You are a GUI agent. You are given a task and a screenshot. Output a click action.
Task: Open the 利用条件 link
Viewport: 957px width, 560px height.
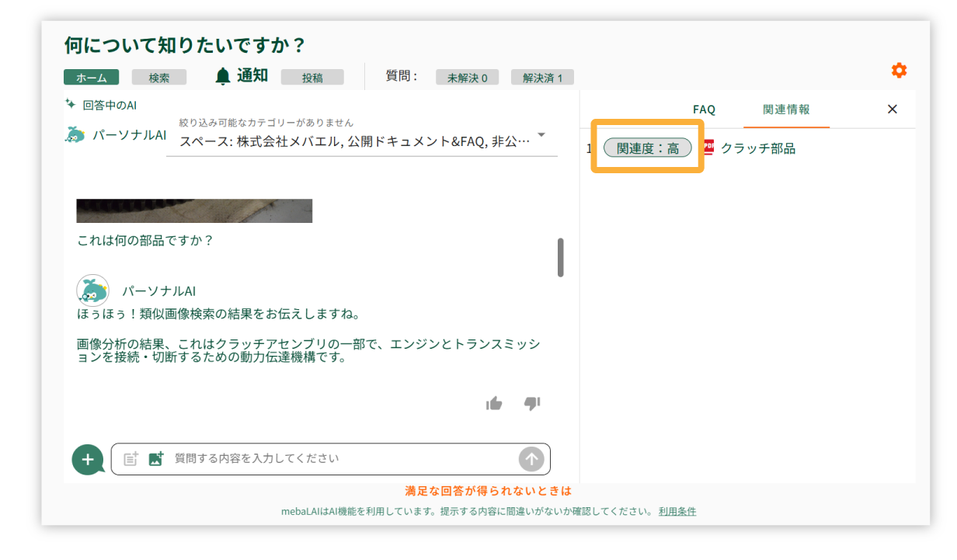pos(677,511)
